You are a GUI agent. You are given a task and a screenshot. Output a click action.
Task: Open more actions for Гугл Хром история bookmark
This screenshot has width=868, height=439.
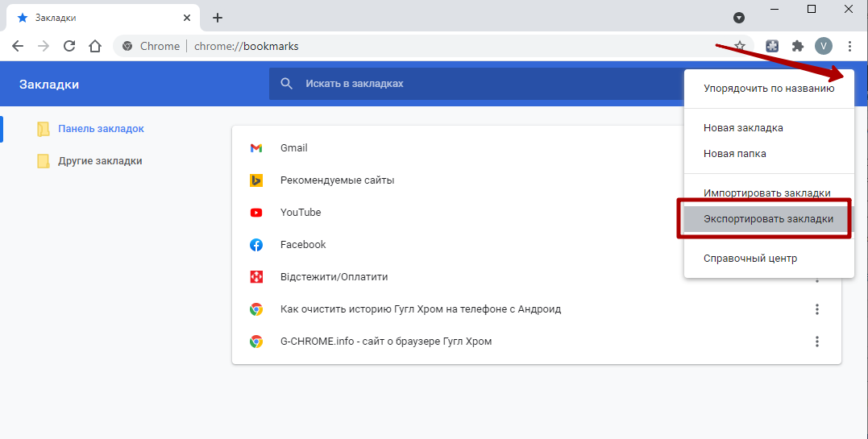coord(816,309)
